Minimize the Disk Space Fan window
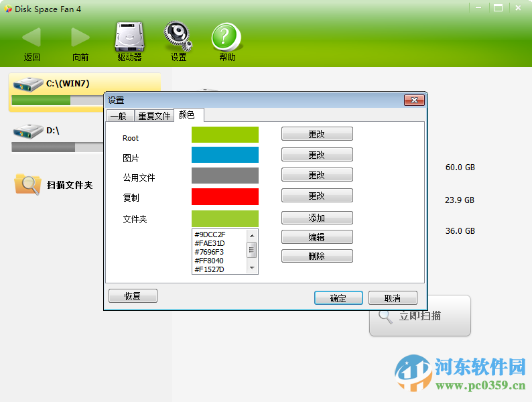532x402 pixels. [478, 8]
